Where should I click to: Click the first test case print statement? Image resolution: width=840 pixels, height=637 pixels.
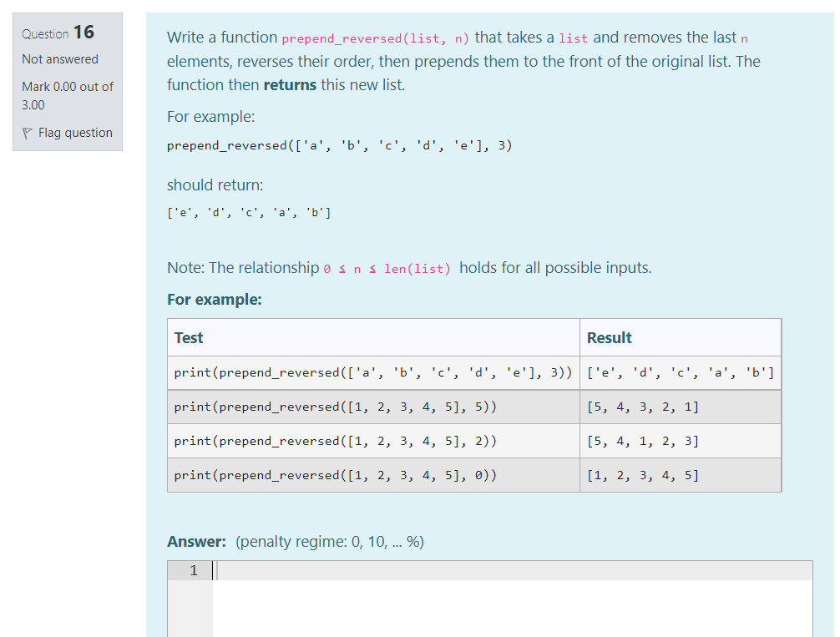click(371, 372)
